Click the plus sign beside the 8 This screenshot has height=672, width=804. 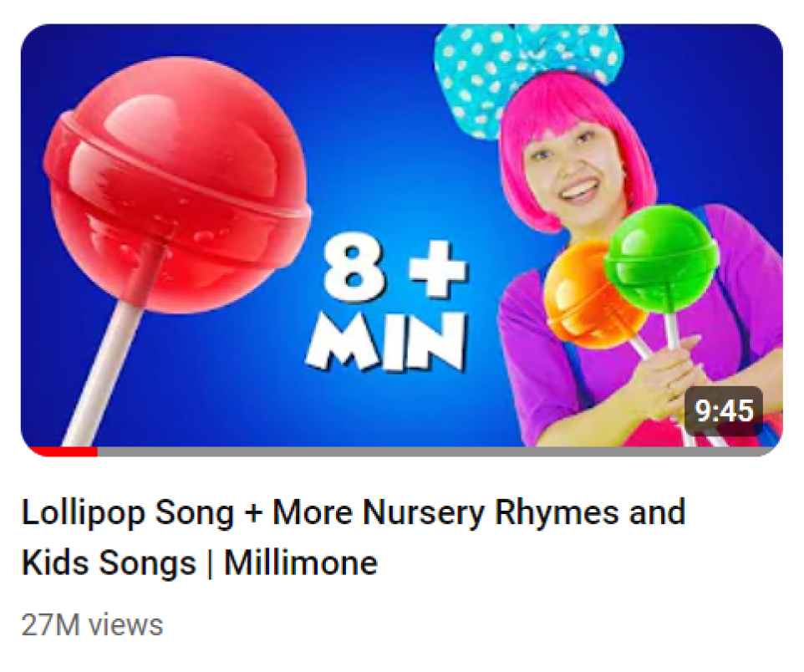[440, 269]
